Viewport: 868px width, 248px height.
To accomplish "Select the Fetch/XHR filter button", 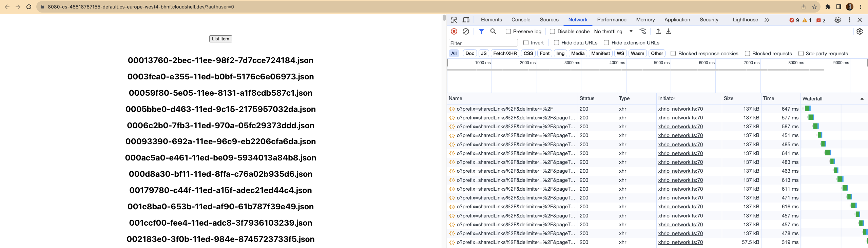I will point(505,53).
